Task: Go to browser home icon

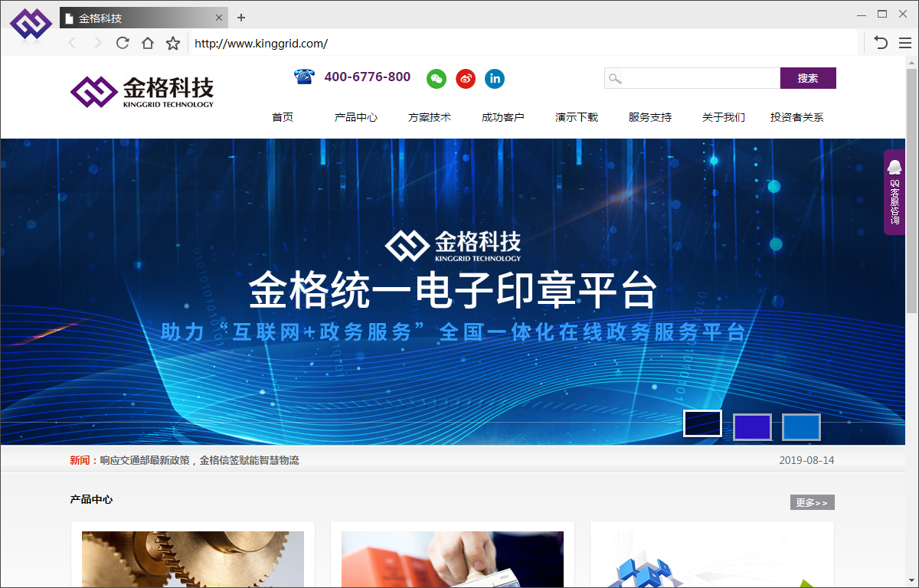Action: click(x=148, y=43)
